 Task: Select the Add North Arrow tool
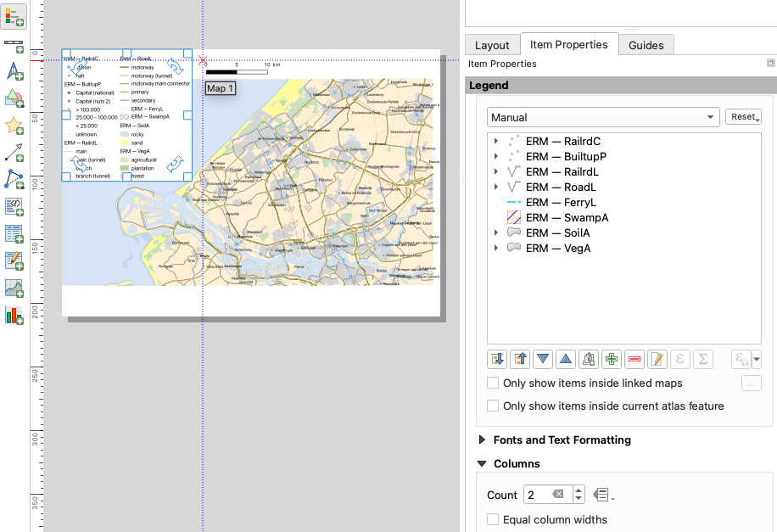click(x=14, y=72)
